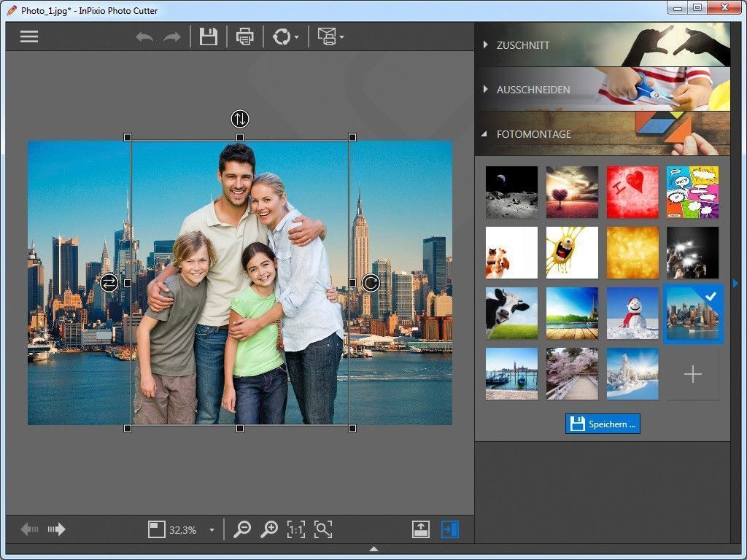The height and width of the screenshot is (560, 747).
Task: Expand the bottom panel arrow
Action: pos(373,548)
